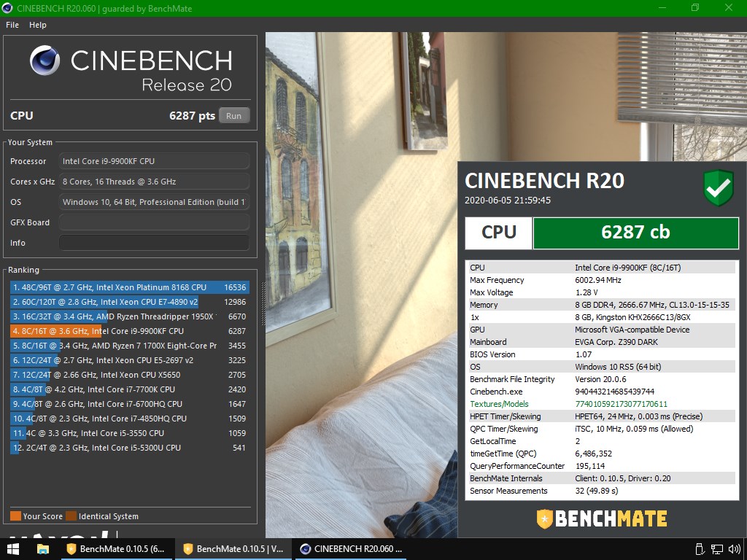This screenshot has width=747, height=560.
Task: Select ranking row Ryzen Threadripper 1950X
Action: point(130,316)
